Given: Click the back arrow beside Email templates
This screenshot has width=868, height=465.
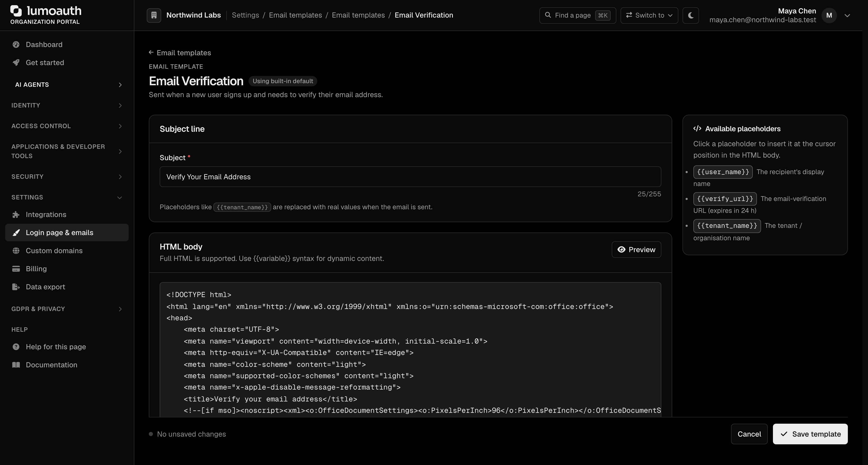Looking at the screenshot, I should click(x=151, y=52).
